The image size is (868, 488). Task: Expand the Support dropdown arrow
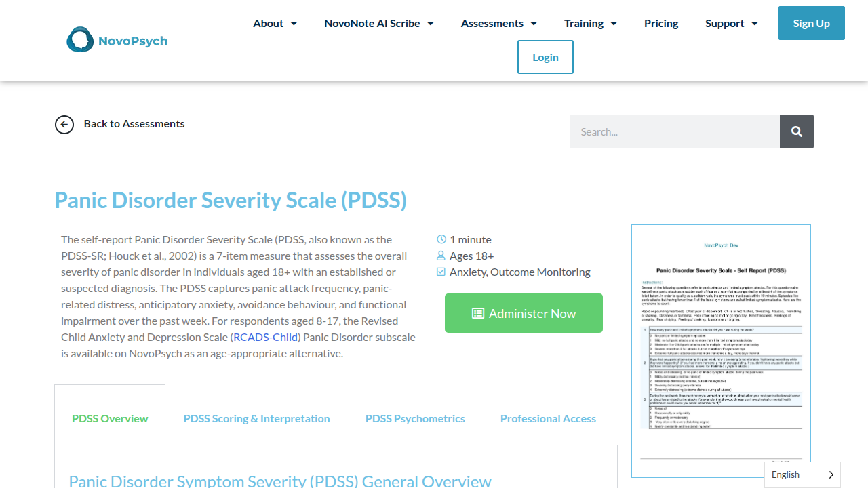[x=754, y=24]
